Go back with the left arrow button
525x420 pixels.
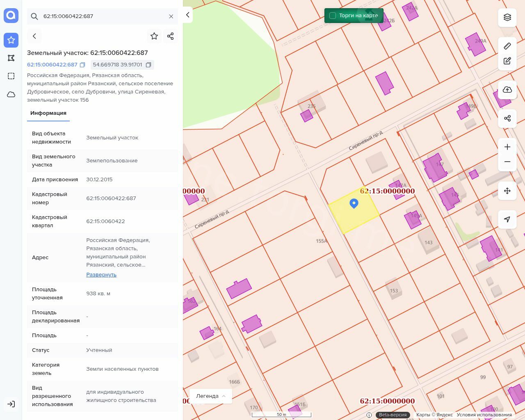(x=34, y=36)
